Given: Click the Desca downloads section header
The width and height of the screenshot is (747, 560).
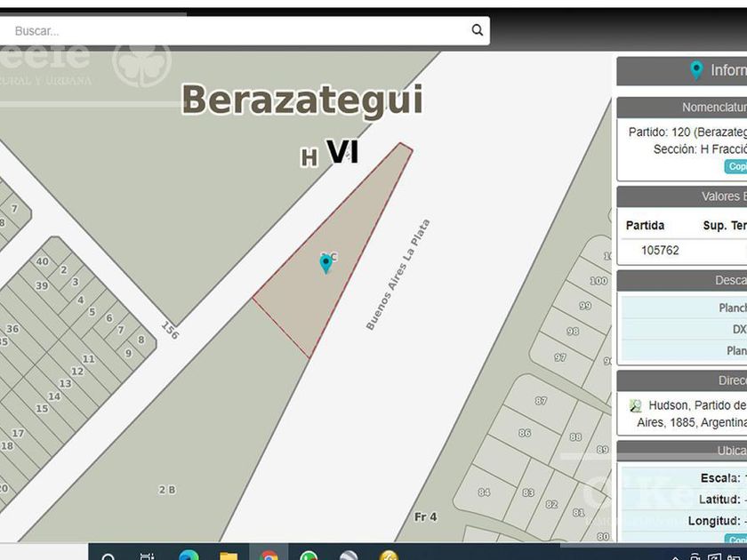Looking at the screenshot, I should point(682,281).
